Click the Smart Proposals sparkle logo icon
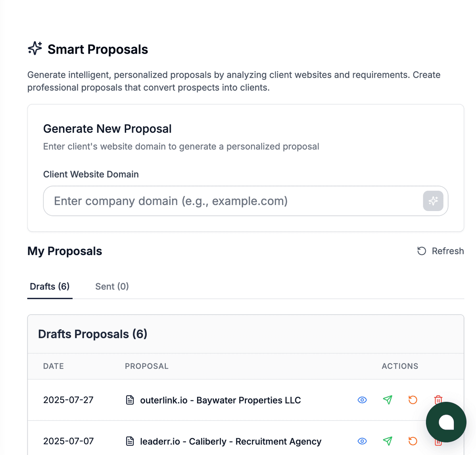This screenshot has height=455, width=476. (x=35, y=48)
